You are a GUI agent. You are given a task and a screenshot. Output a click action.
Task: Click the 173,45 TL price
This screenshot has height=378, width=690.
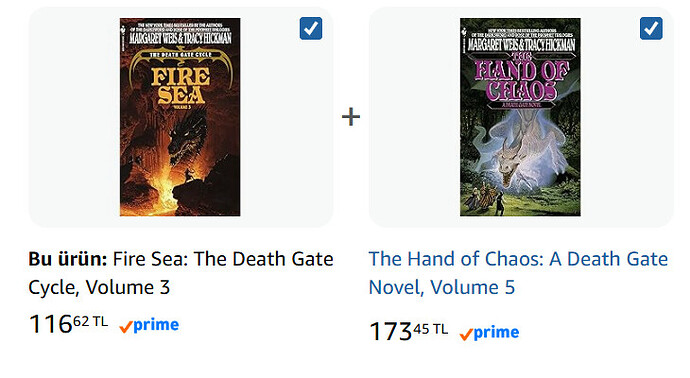[x=408, y=331]
